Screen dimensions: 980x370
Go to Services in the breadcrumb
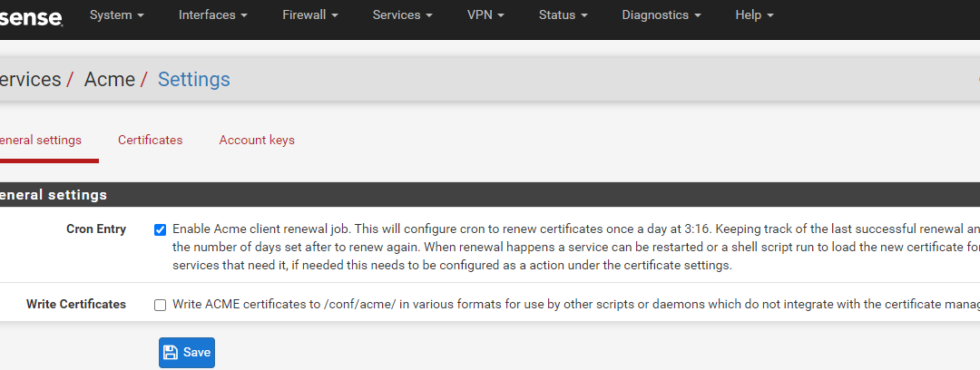[x=31, y=80]
